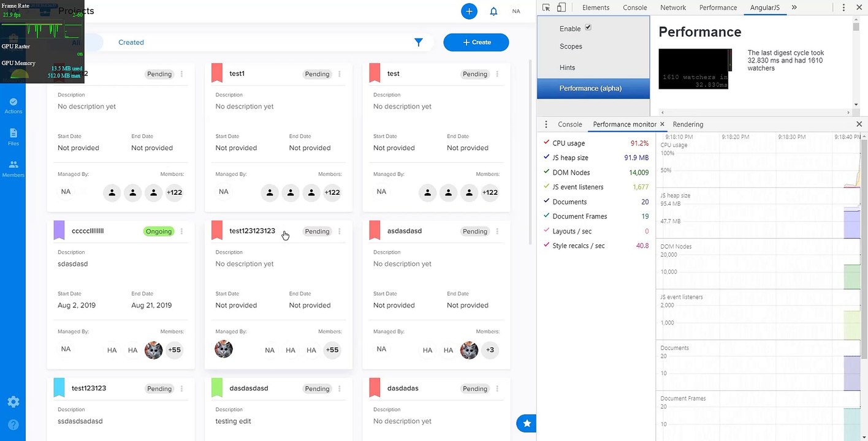The image size is (868, 441).
Task: Select Performance (alpha) in AngularJS panel
Action: click(593, 88)
